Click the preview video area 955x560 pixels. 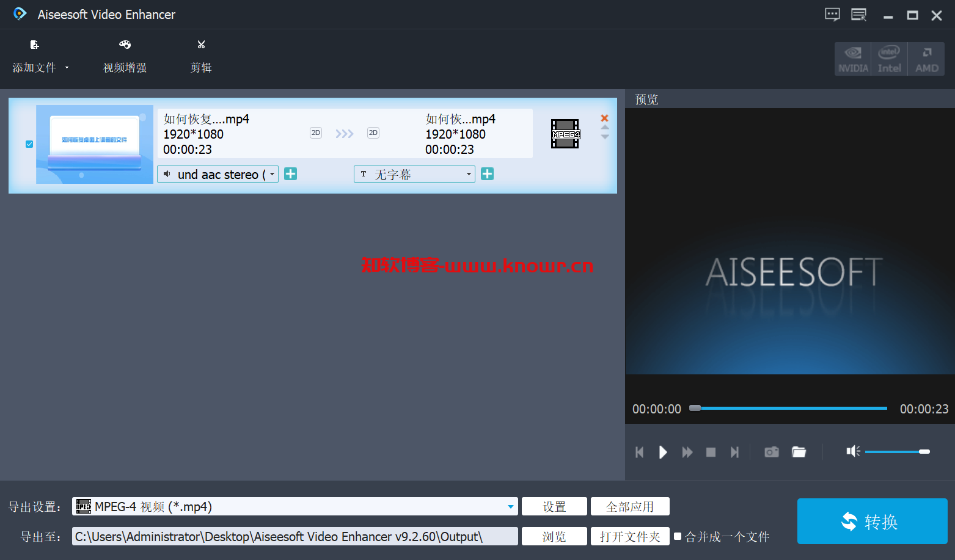tap(790, 241)
